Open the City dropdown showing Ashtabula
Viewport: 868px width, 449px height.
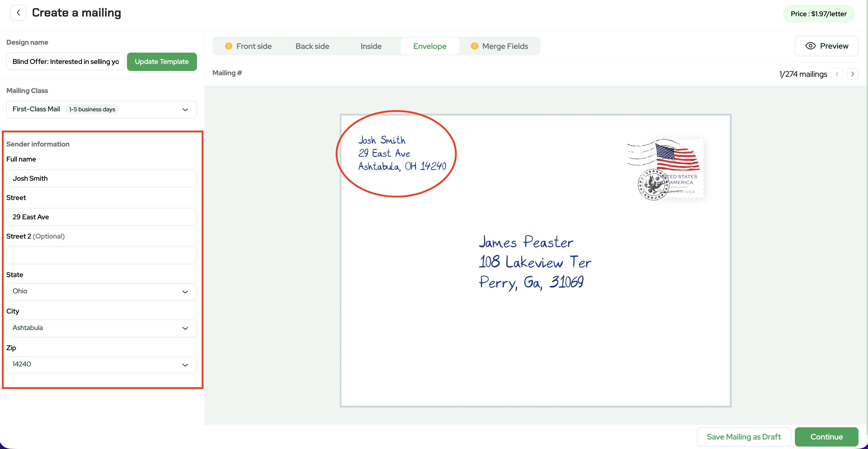click(101, 328)
